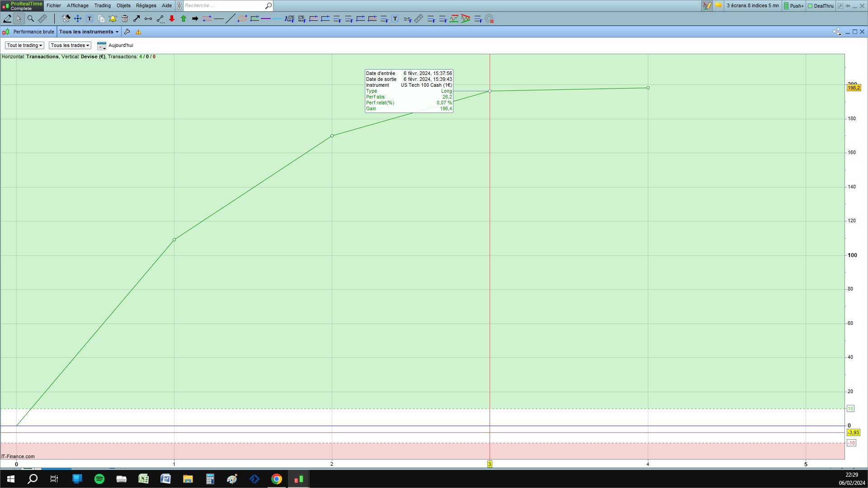868x488 pixels.
Task: Toggle the cursor pointer mode
Action: point(19,19)
